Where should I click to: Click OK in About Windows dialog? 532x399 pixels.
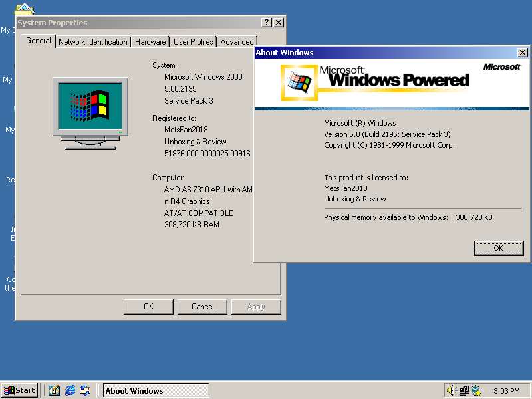tap(498, 248)
